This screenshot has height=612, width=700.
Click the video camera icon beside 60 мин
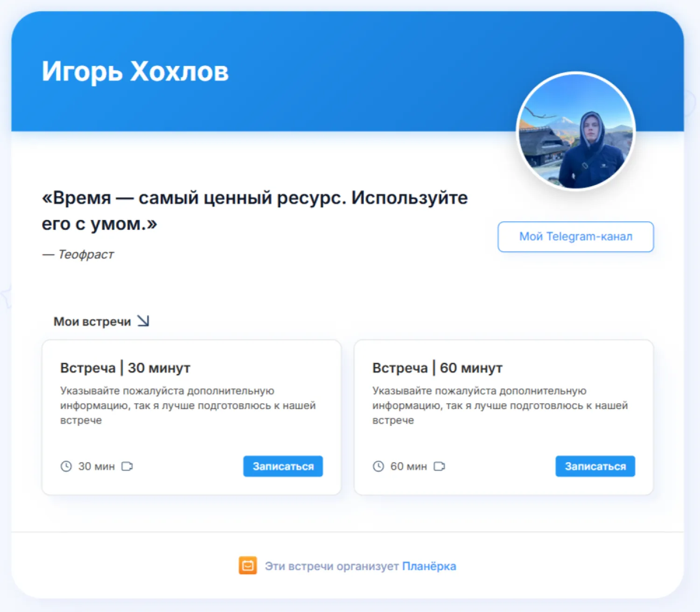[x=439, y=466]
